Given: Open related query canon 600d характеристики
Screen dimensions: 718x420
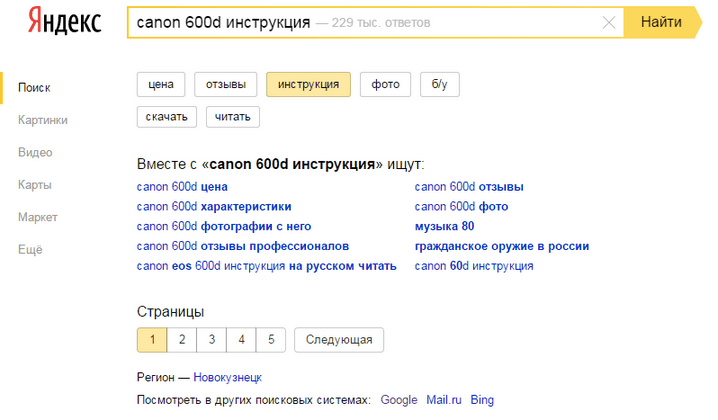Looking at the screenshot, I should (x=214, y=207).
